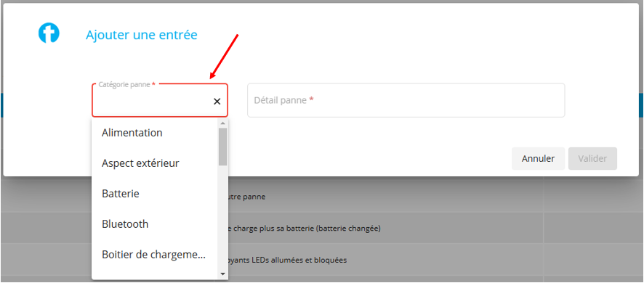Click the dropdown list scroll down arrow

(223, 274)
